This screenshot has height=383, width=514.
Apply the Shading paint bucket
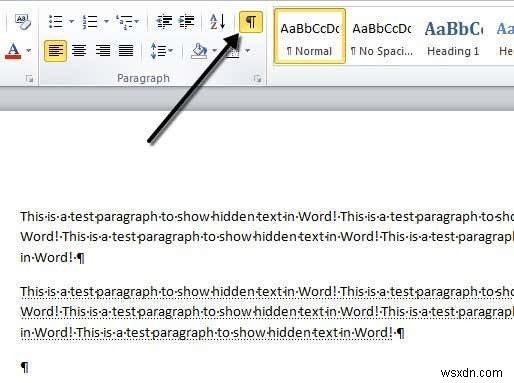[x=199, y=51]
